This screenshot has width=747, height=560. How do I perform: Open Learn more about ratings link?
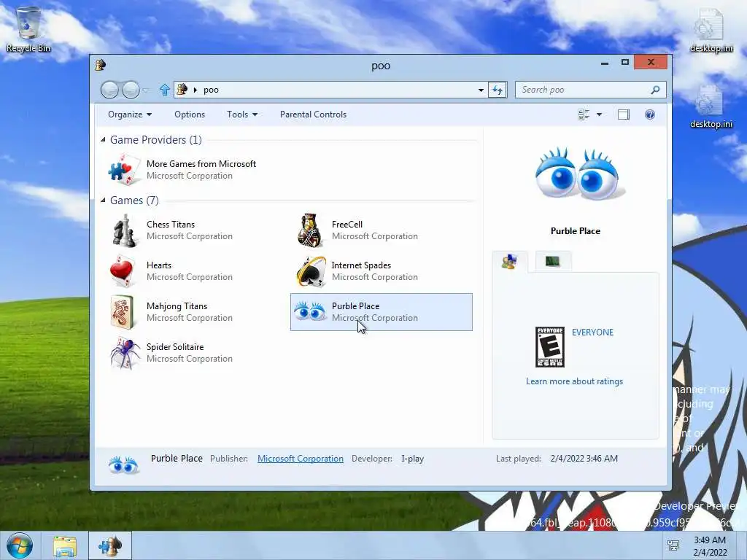574,381
